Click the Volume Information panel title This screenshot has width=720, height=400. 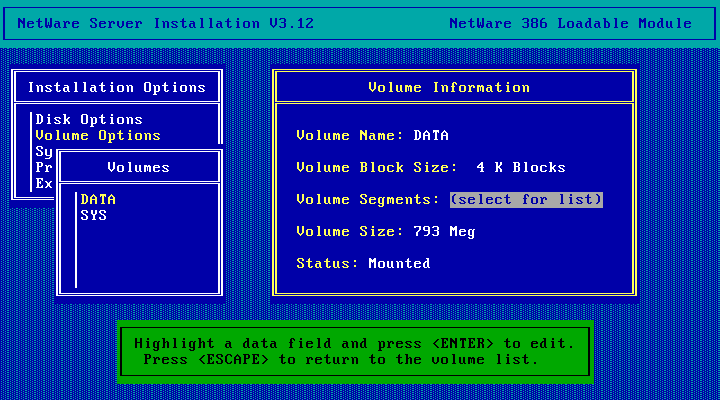tap(449, 87)
